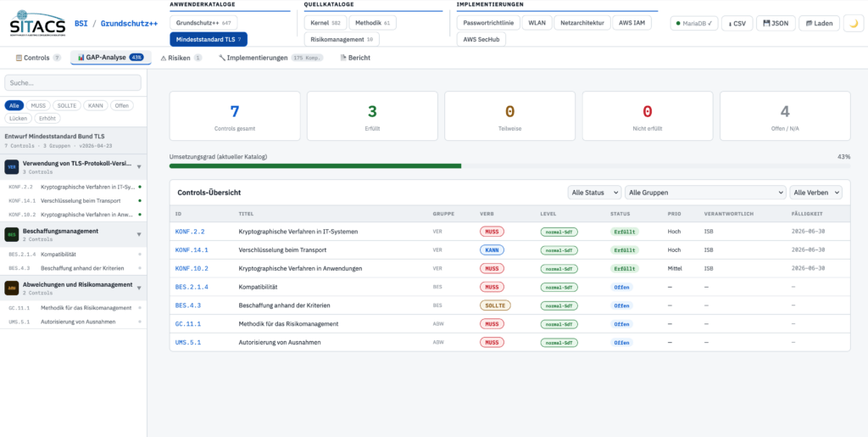The height and width of the screenshot is (437, 868).
Task: Toggle the MUSS filter chip
Action: coord(38,105)
